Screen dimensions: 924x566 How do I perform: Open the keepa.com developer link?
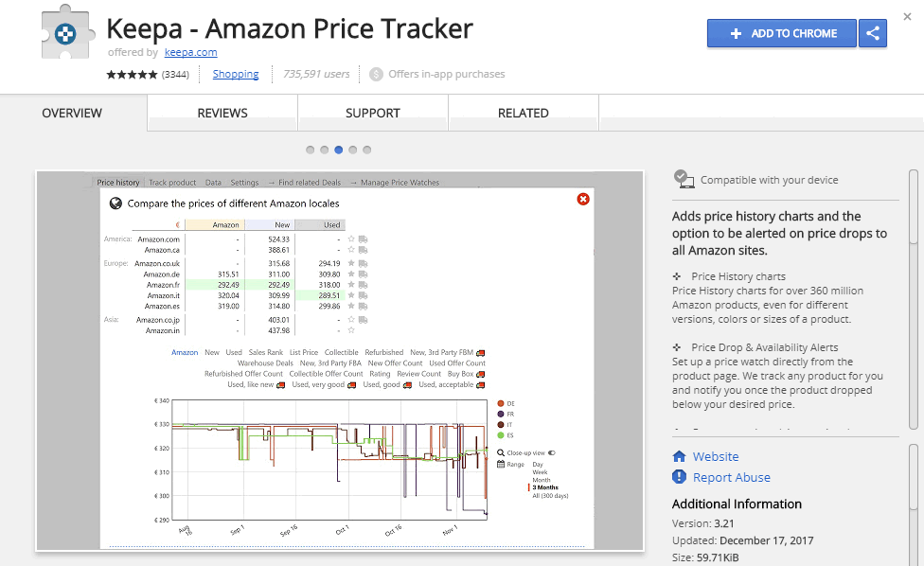(190, 52)
